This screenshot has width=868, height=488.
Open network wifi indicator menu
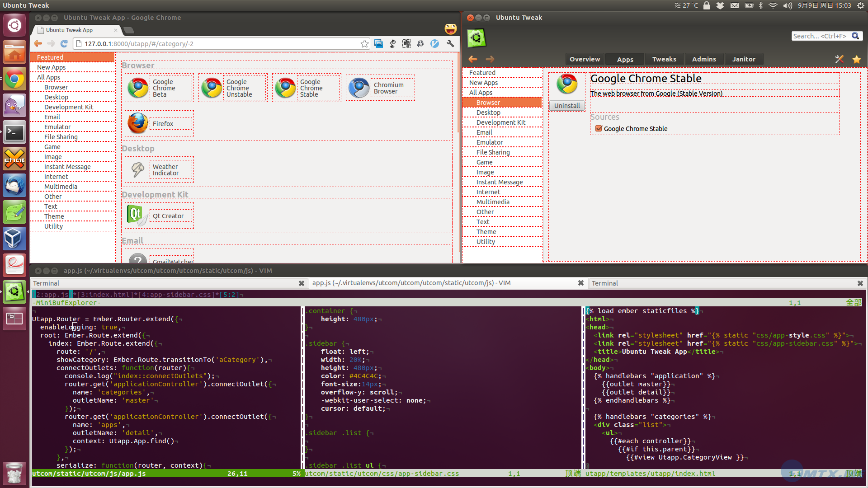tap(773, 5)
